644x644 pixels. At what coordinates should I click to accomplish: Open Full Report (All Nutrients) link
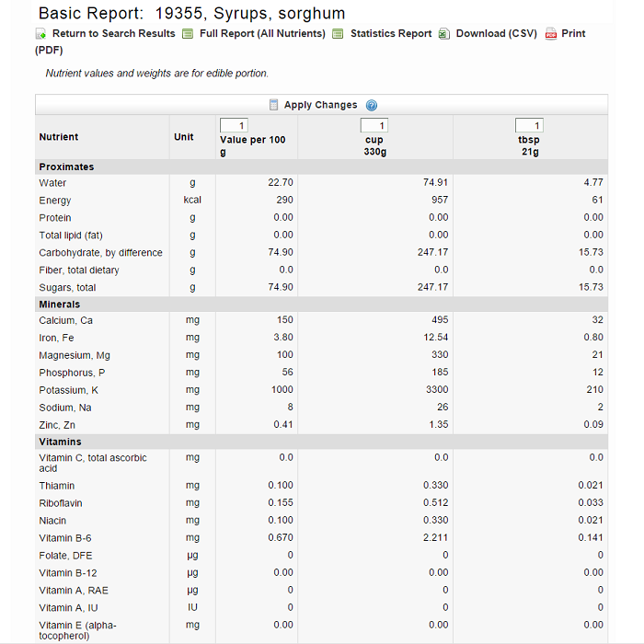262,34
